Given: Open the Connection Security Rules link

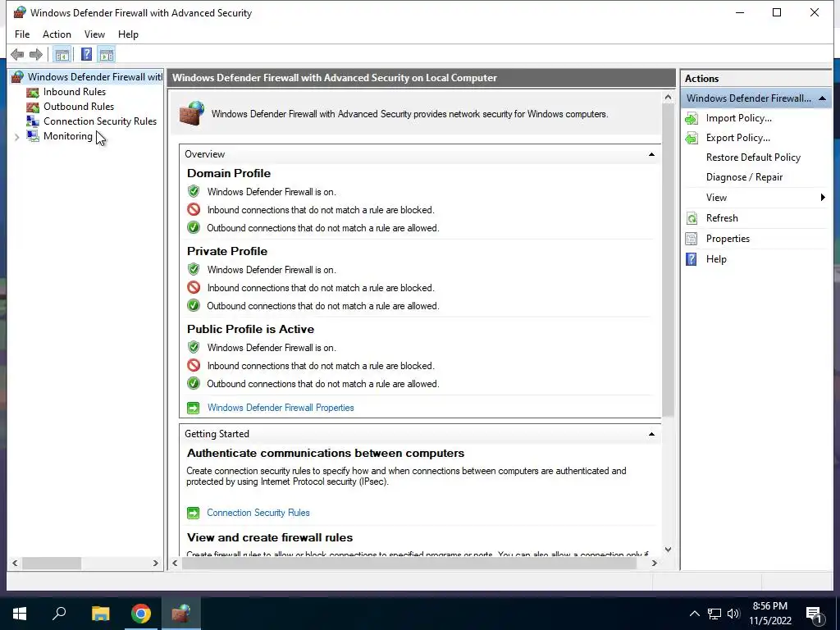Looking at the screenshot, I should [x=258, y=513].
